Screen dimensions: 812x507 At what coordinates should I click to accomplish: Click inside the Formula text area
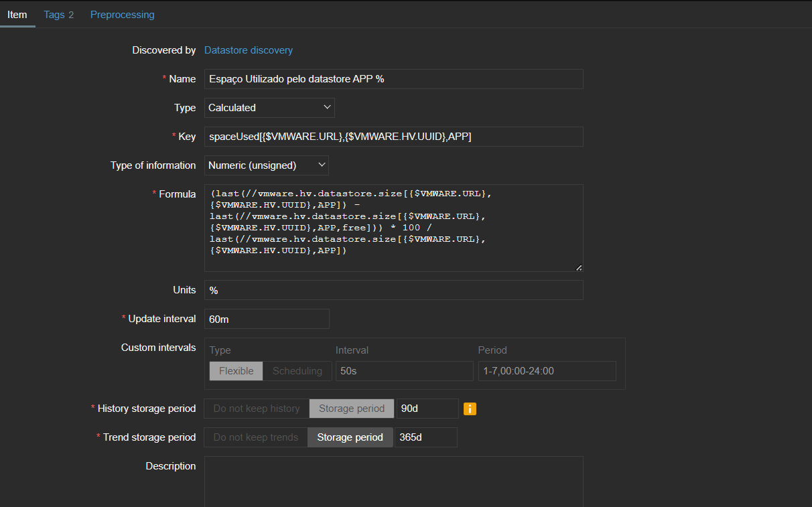coord(393,228)
